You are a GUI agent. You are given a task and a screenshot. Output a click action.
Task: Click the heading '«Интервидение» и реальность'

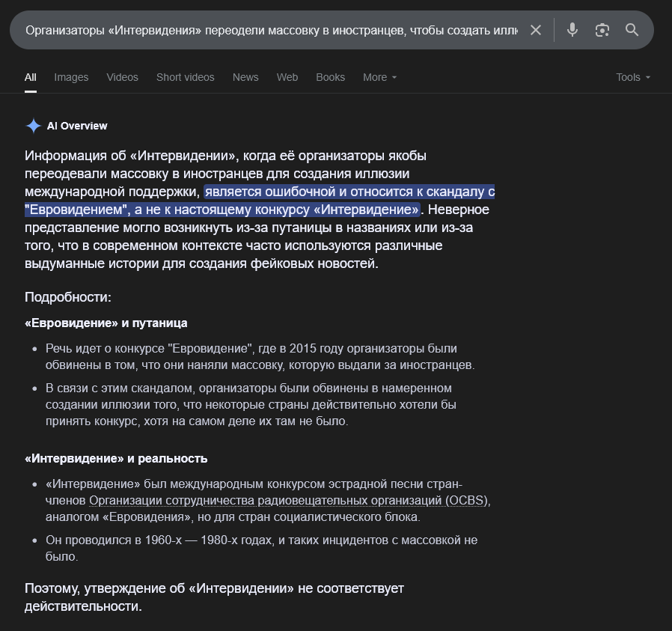point(116,459)
